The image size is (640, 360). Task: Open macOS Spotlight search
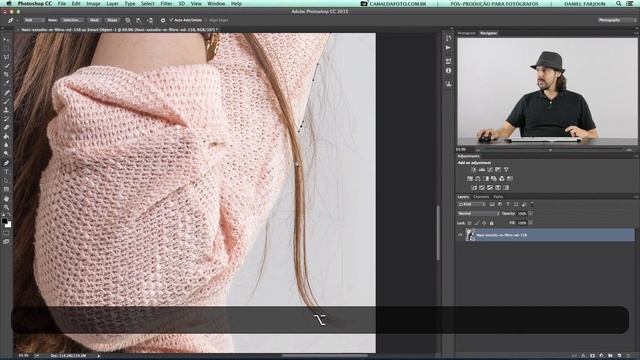point(619,4)
